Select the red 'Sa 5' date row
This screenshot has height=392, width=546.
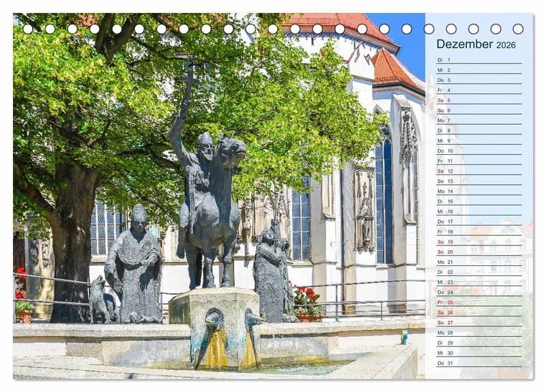[479, 100]
